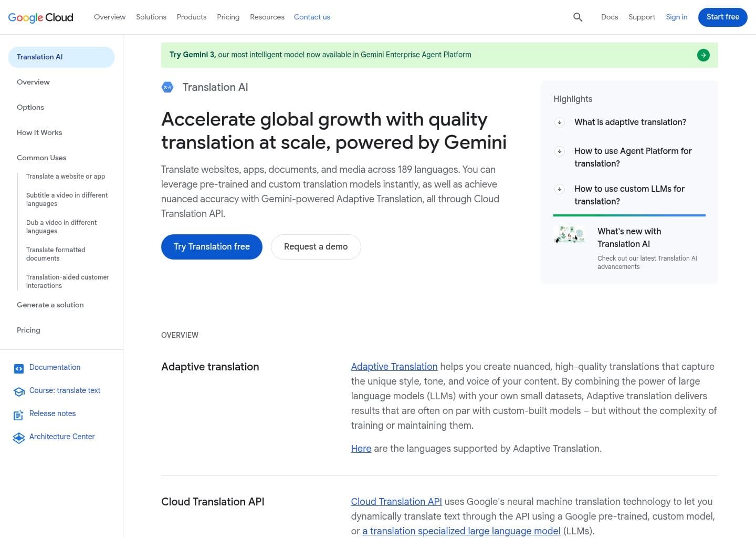Select 'Translate formatted documents'
The height and width of the screenshot is (538, 756).
[x=56, y=254]
